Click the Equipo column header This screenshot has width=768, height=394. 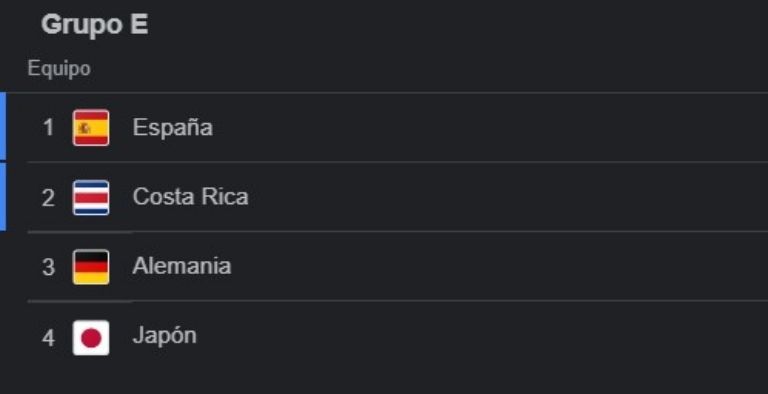pyautogui.click(x=59, y=68)
